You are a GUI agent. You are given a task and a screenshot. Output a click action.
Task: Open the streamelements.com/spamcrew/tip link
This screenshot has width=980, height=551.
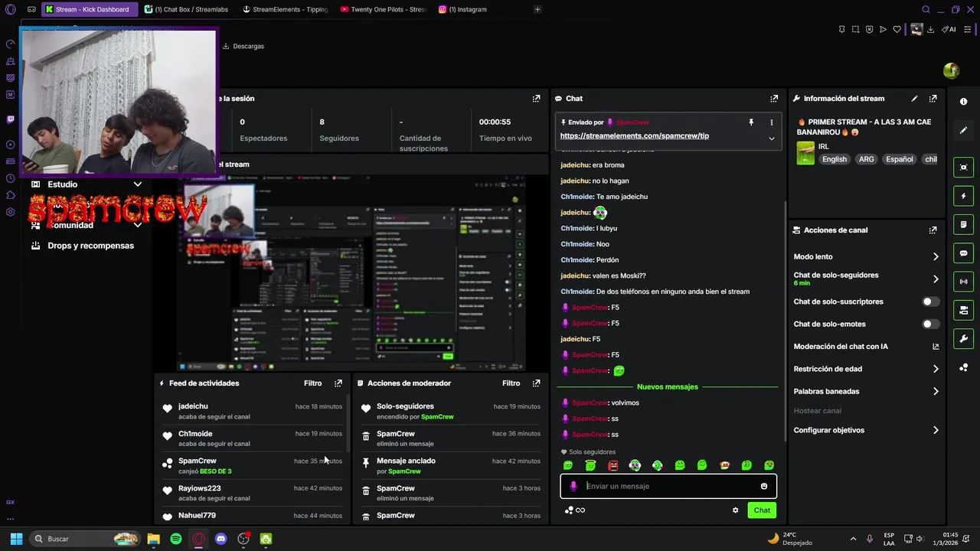(635, 136)
